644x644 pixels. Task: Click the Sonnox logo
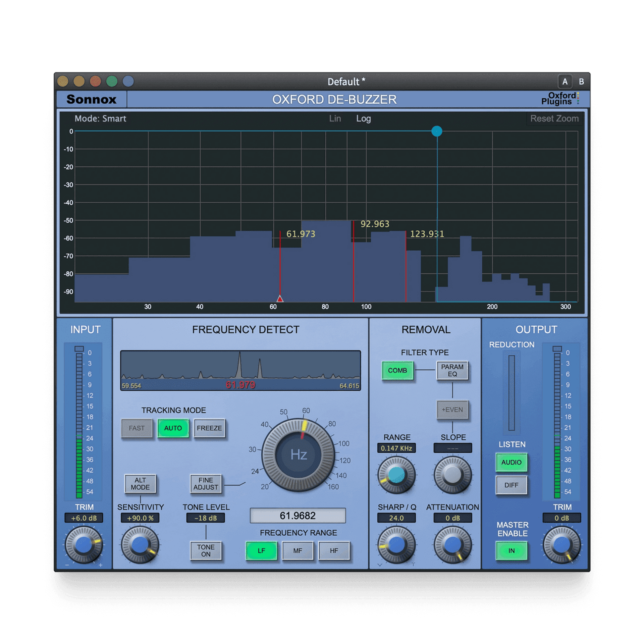click(x=91, y=99)
